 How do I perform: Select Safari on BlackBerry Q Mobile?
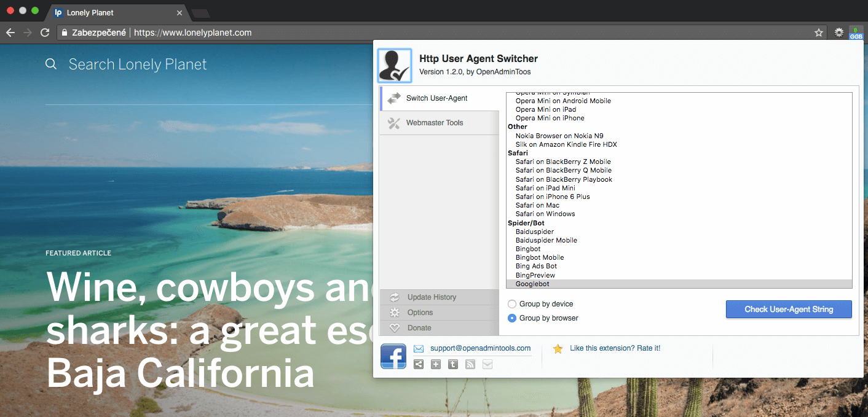click(564, 170)
